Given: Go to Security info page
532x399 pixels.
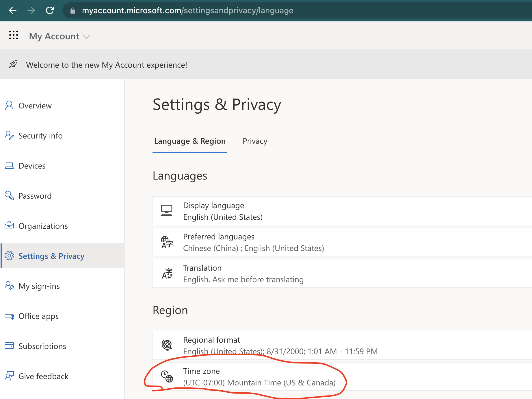Looking at the screenshot, I should tap(40, 136).
